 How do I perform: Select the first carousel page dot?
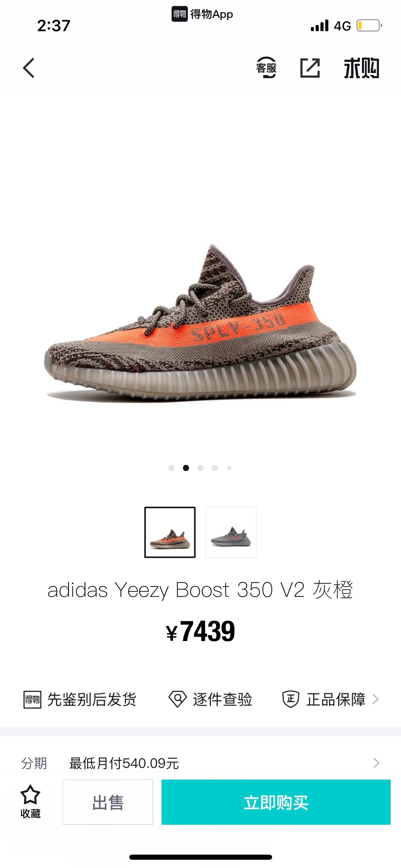coord(172,468)
